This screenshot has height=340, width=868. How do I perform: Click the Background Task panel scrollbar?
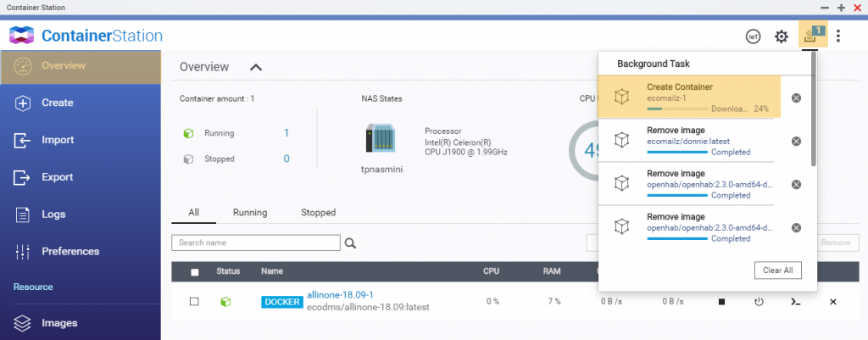pos(813,109)
